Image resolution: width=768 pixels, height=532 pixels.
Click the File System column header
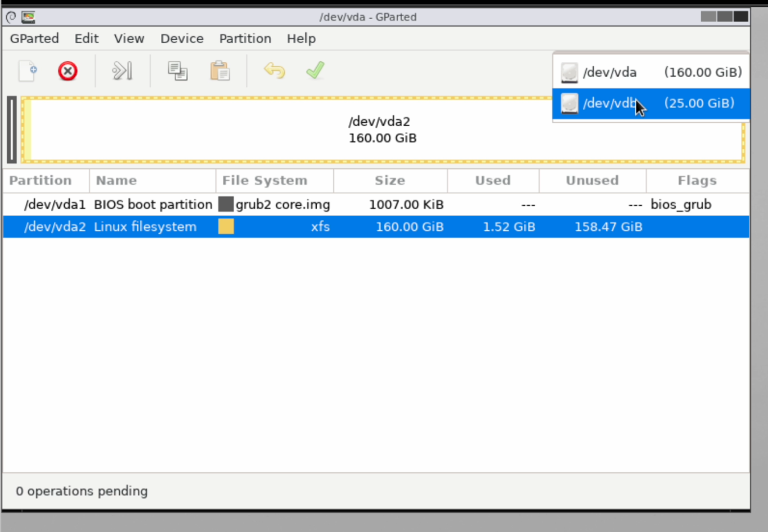275,180
